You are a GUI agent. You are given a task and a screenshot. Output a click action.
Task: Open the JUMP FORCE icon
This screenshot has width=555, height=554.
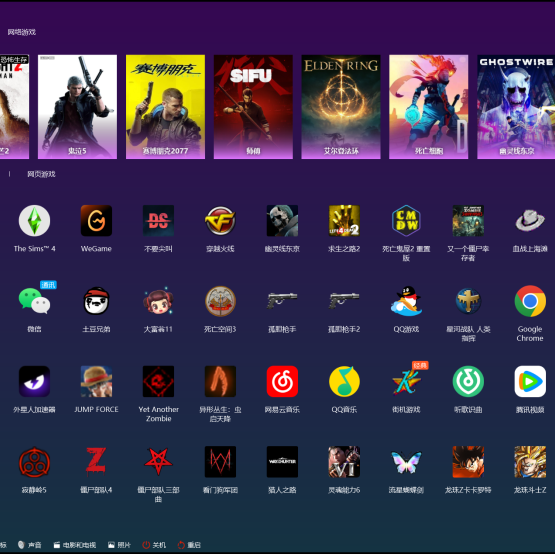point(96,381)
